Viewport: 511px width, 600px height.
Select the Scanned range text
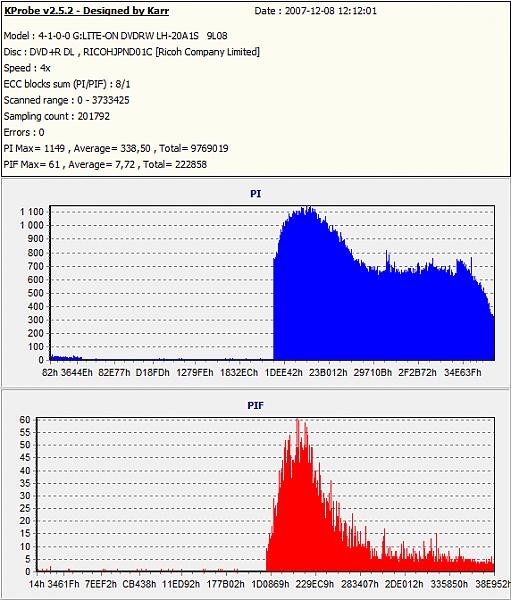coord(67,100)
